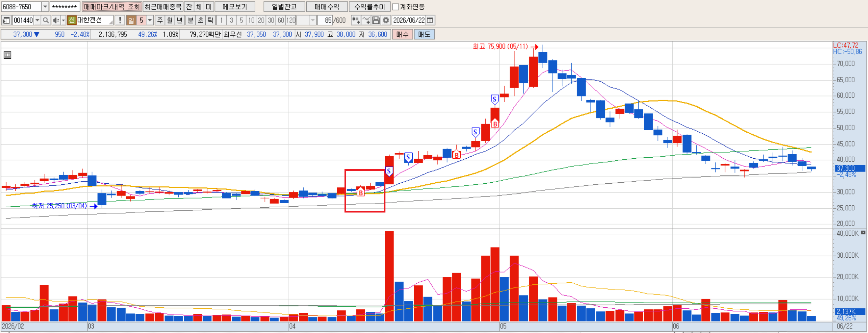Select the 30 interval button
This screenshot has height=333, width=868.
(271, 20)
